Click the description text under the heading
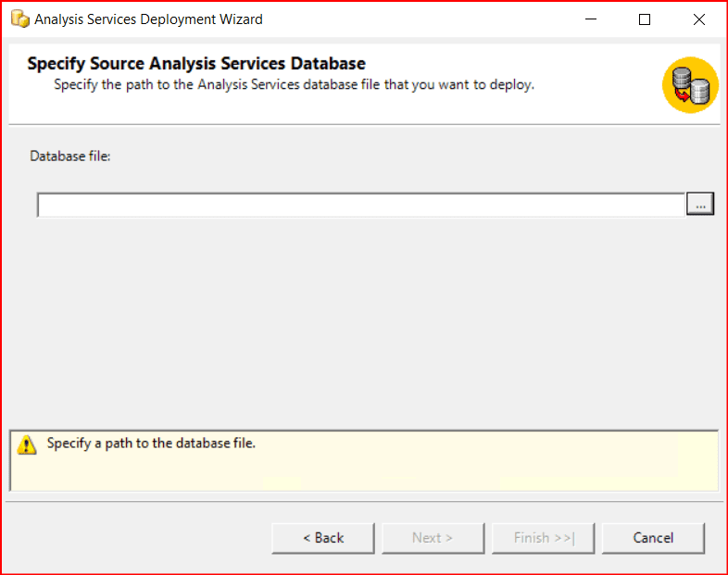This screenshot has width=728, height=575. [x=294, y=84]
